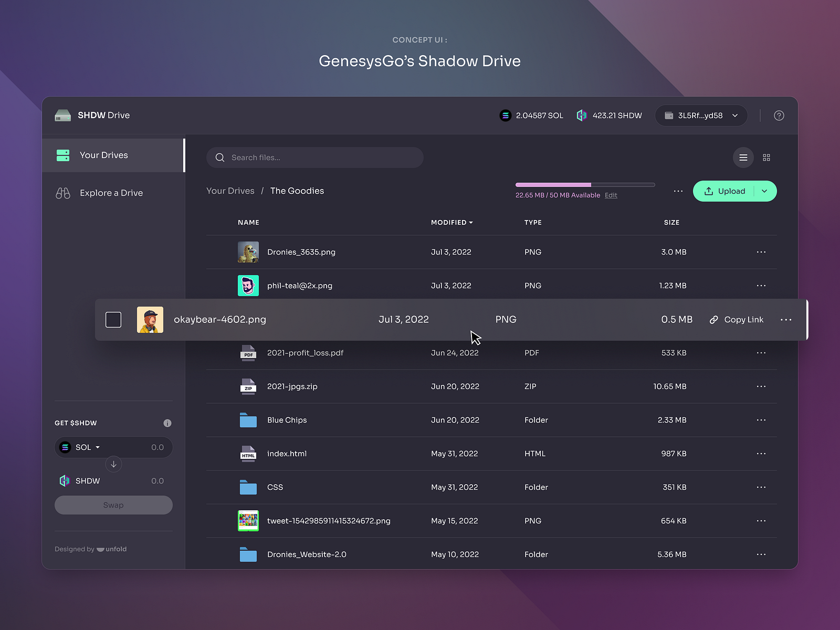The width and height of the screenshot is (840, 630).
Task: Select the Your Drives sidebar icon
Action: point(62,155)
